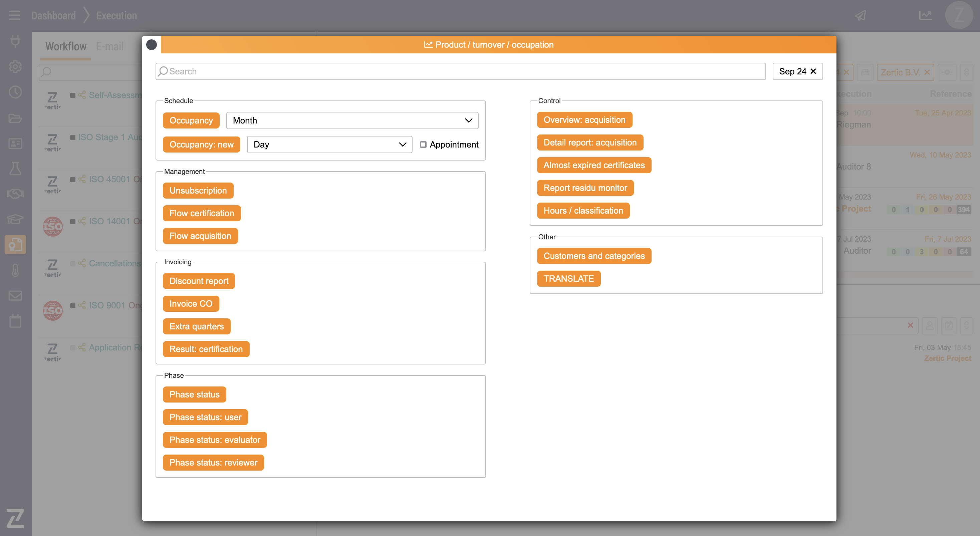Click the paper plane icon in header
The width and height of the screenshot is (980, 536).
click(x=861, y=16)
